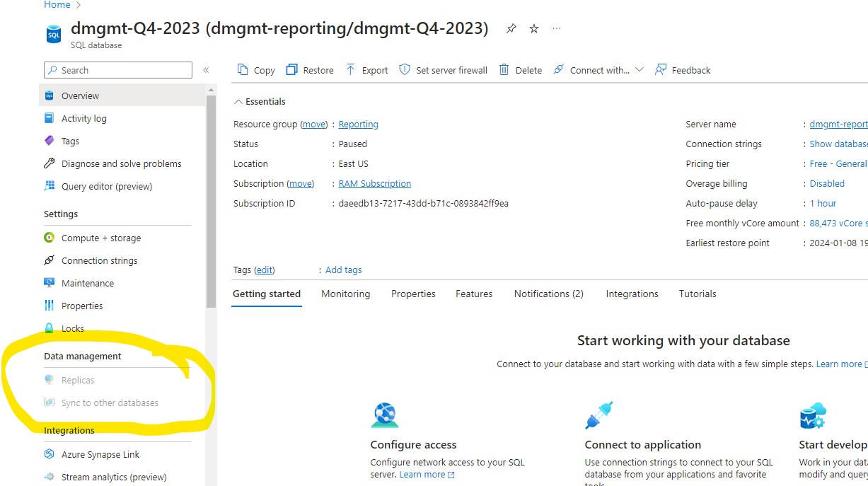
Task: Click inside the sidebar Search field
Action: pos(117,70)
